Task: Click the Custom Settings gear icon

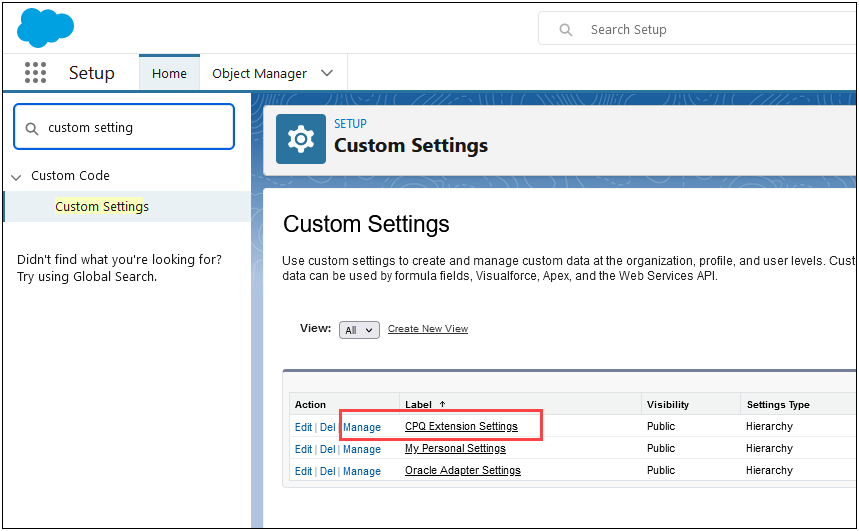Action: [x=301, y=139]
